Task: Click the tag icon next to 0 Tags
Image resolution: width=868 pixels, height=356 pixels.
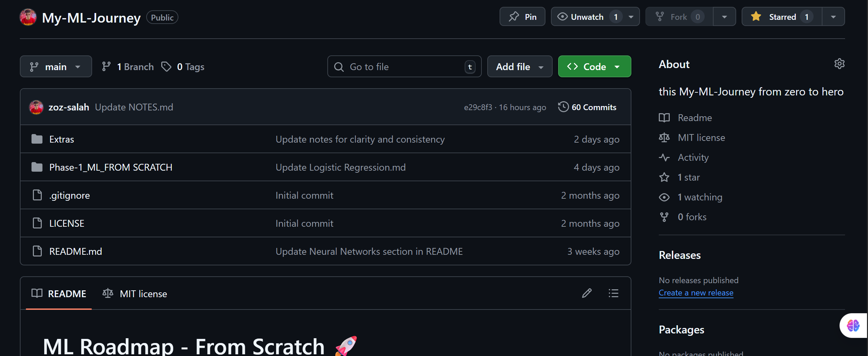Action: point(166,66)
